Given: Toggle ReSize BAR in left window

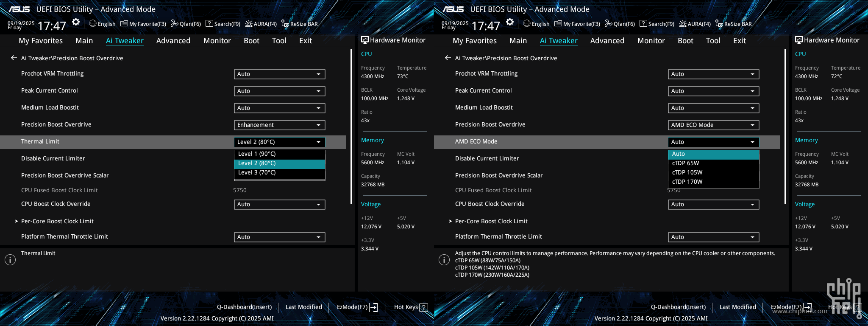Looking at the screenshot, I should 300,24.
